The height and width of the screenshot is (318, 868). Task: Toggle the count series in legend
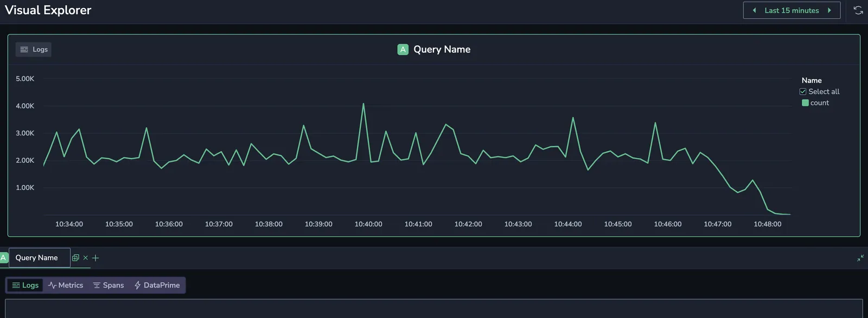point(815,103)
